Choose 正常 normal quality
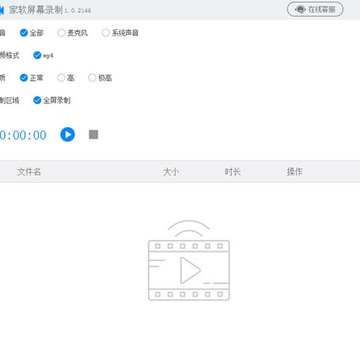Viewport: 360px width, 360px height. 32,78
